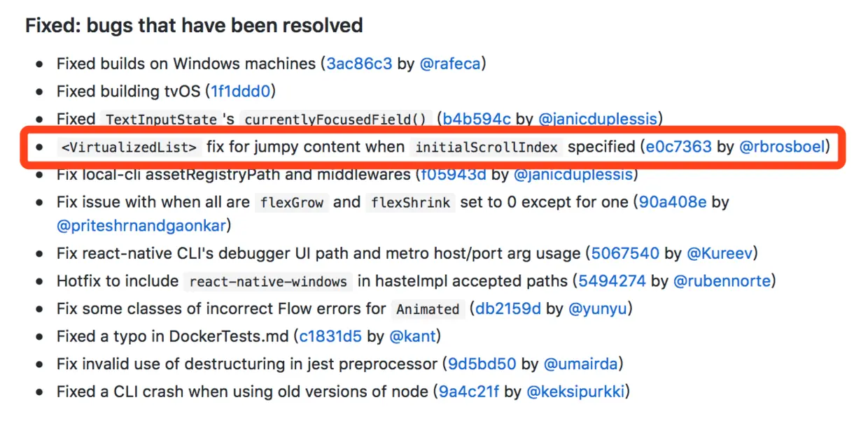868x428 pixels.
Task: Click commit hash b4b594c
Action: [477, 118]
